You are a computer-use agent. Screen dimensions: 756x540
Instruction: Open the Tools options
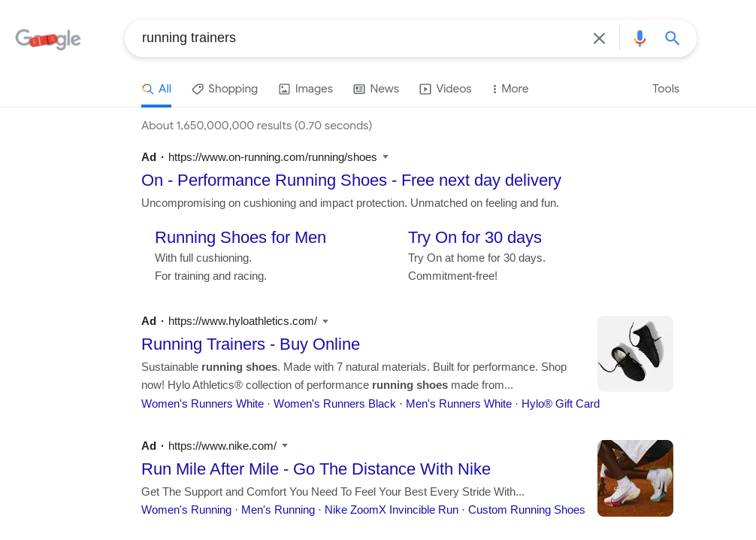666,89
